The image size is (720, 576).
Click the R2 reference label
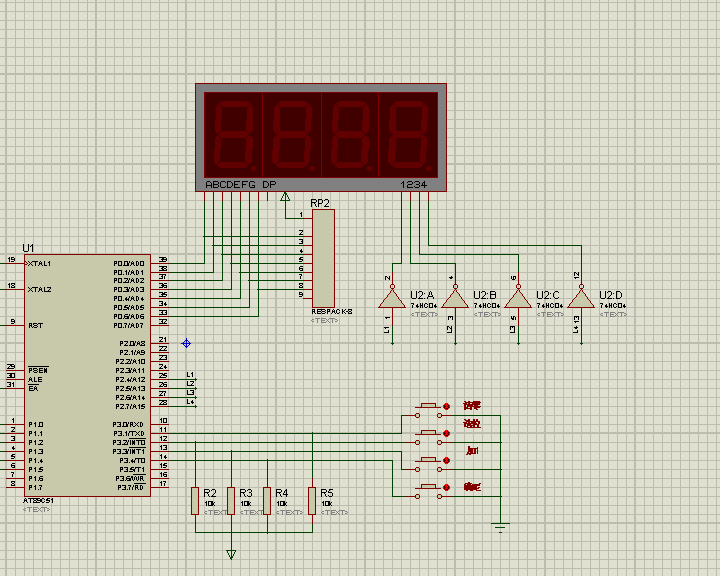click(x=210, y=493)
